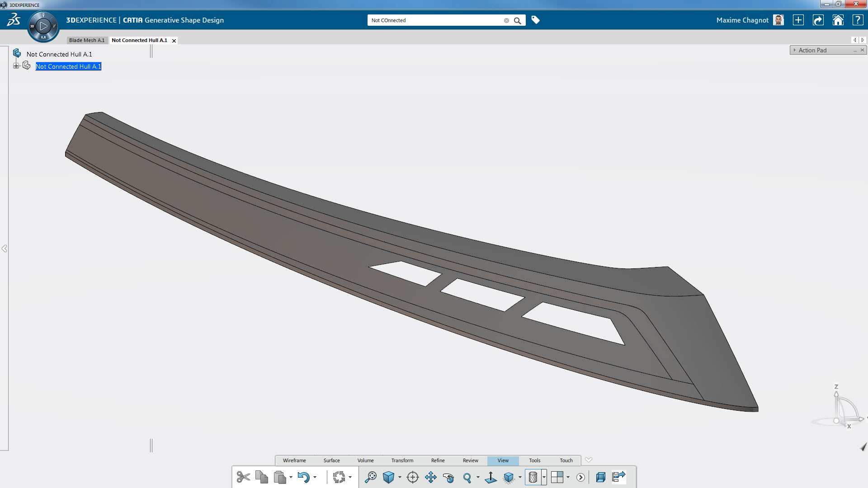Screen dimensions: 868x488
Task: Open paste options dropdown arrow
Action: coord(291,477)
